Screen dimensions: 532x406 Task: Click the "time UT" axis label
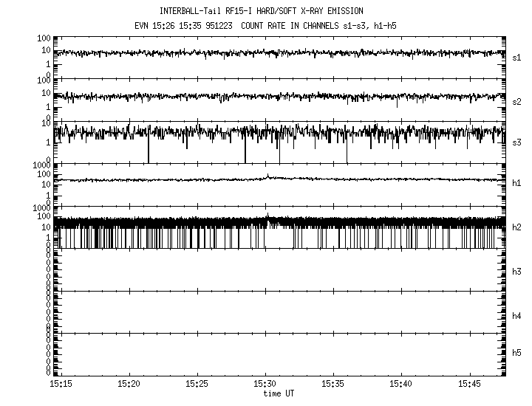(x=279, y=393)
